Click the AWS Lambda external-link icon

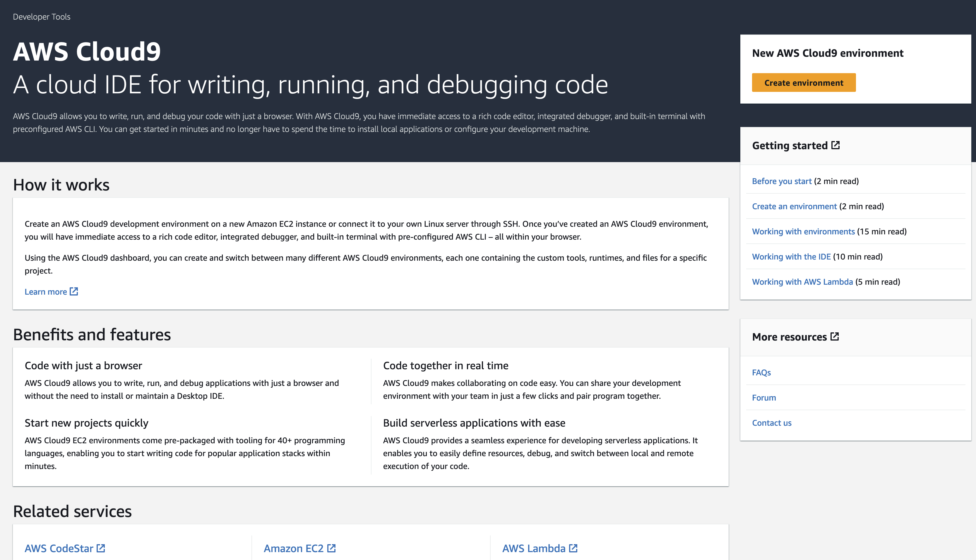pyautogui.click(x=573, y=548)
